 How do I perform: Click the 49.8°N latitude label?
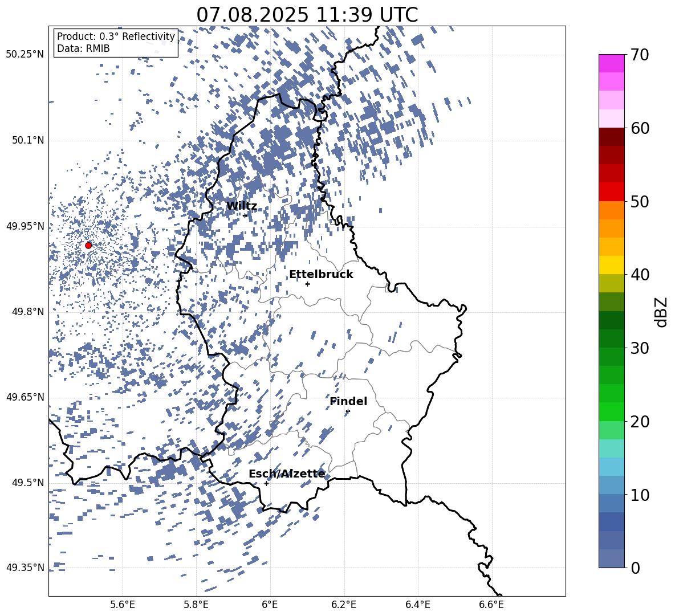tap(28, 312)
